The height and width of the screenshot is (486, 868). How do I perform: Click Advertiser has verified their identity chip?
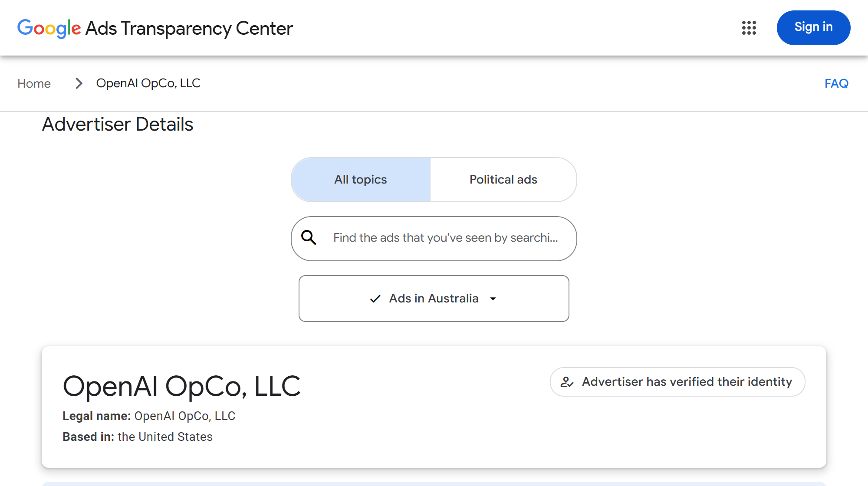point(677,382)
